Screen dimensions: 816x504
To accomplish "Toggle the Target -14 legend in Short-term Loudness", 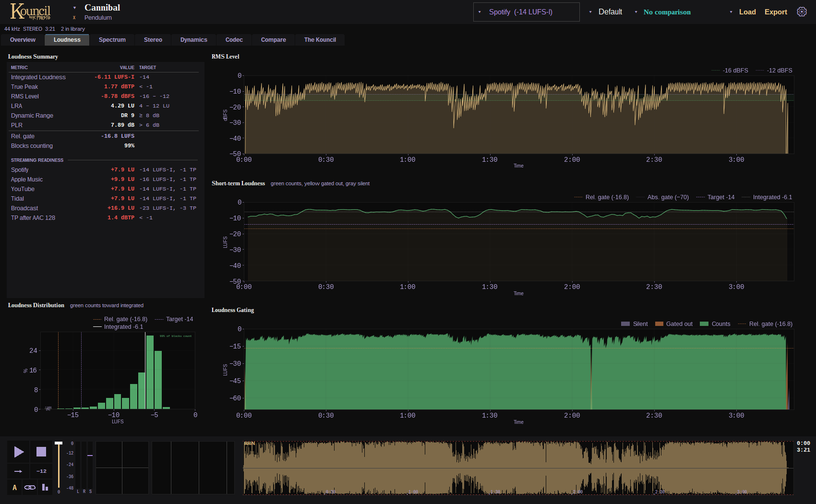I will [x=716, y=197].
